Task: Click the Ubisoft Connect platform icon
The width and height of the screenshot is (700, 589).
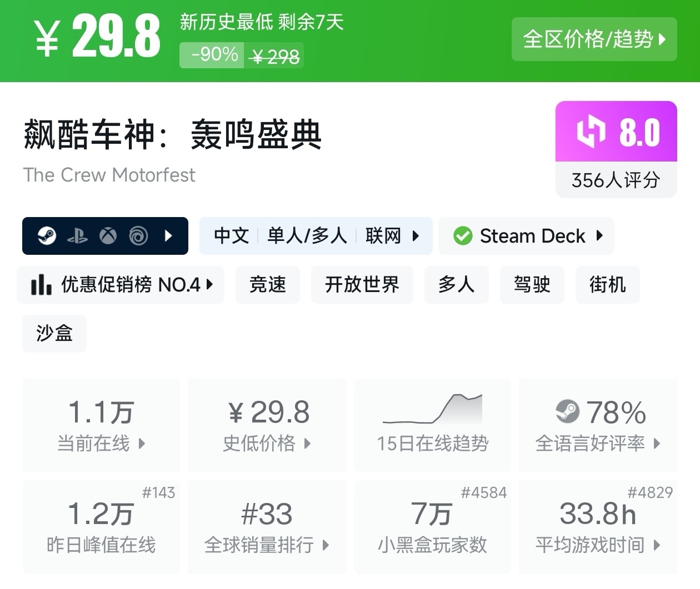Action: [x=138, y=236]
